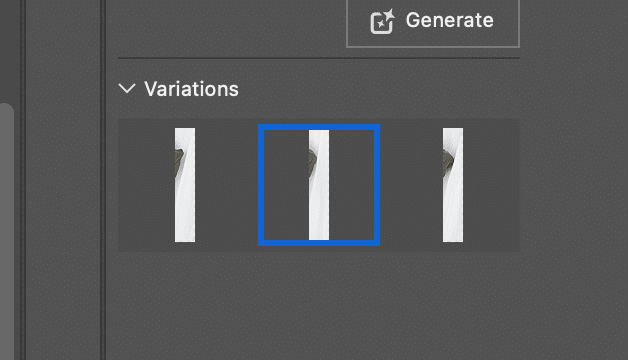
Task: Collapse the Variations section chevron
Action: click(x=127, y=88)
